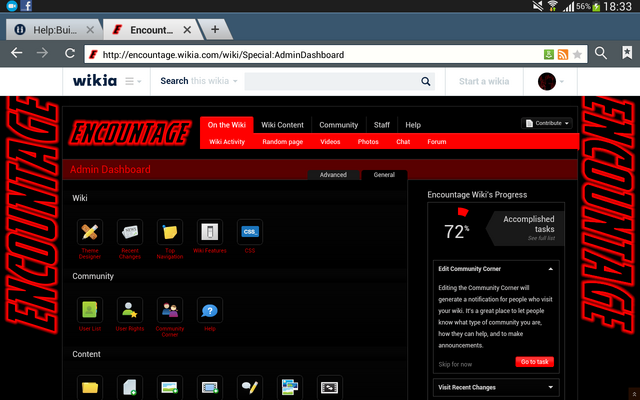Open the Photos link
This screenshot has height=400, width=640.
point(368,142)
